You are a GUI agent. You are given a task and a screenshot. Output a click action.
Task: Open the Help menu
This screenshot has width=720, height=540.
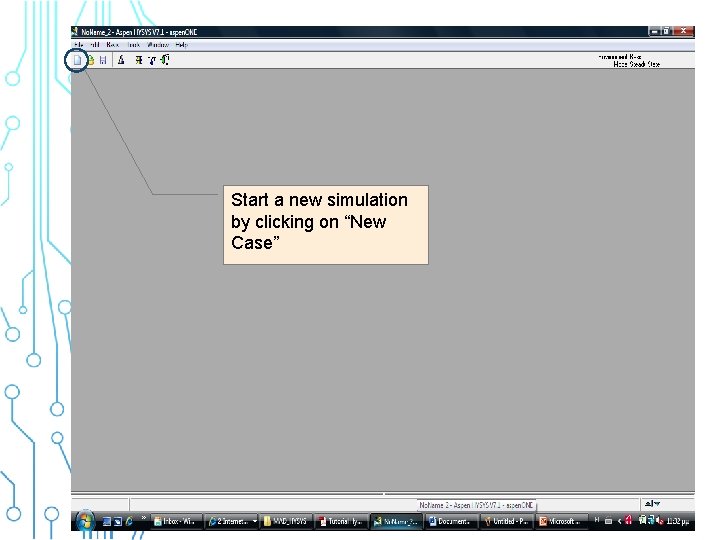(x=182, y=45)
